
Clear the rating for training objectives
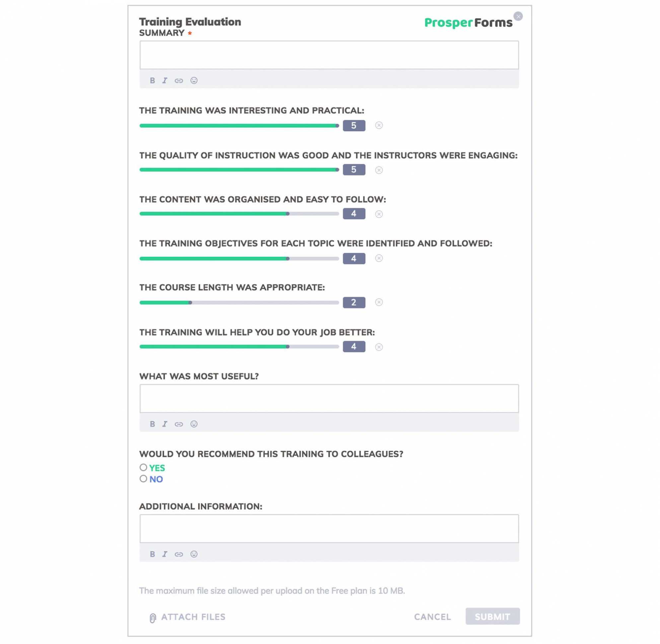[379, 258]
